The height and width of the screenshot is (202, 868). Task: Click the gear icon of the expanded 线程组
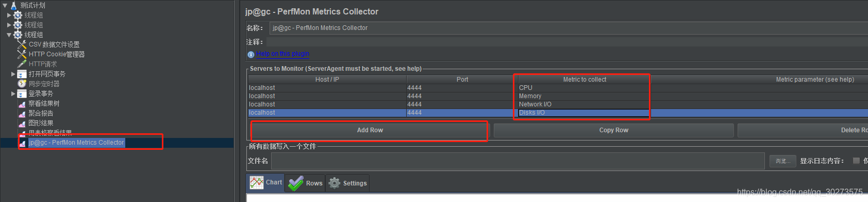tap(18, 35)
